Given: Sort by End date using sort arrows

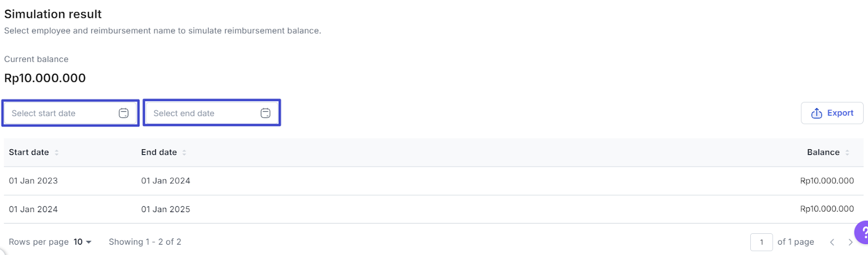Looking at the screenshot, I should tap(184, 152).
